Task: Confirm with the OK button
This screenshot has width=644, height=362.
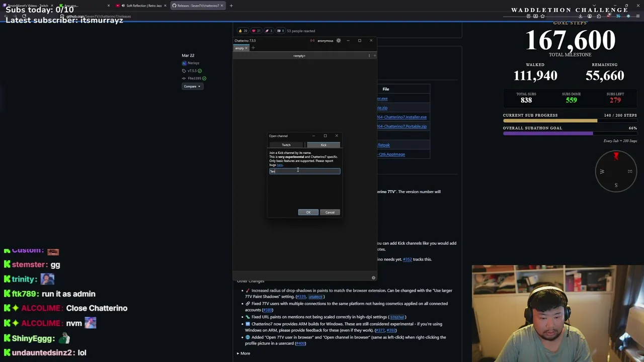Action: (x=308, y=212)
